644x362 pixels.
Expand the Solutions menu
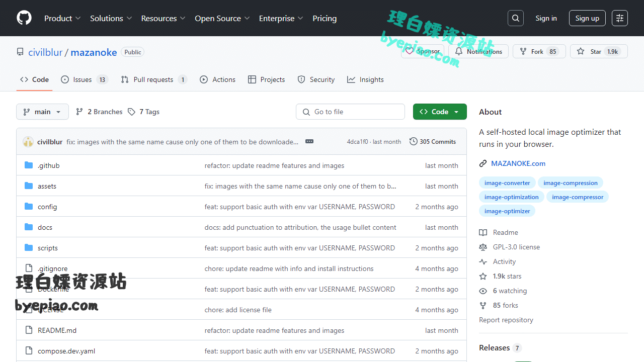(111, 18)
